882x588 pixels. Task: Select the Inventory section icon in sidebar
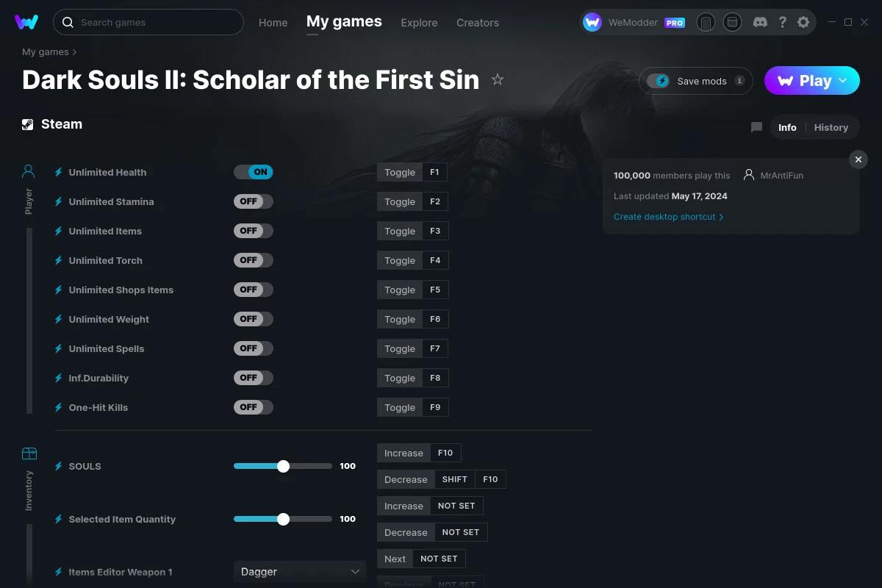[29, 454]
